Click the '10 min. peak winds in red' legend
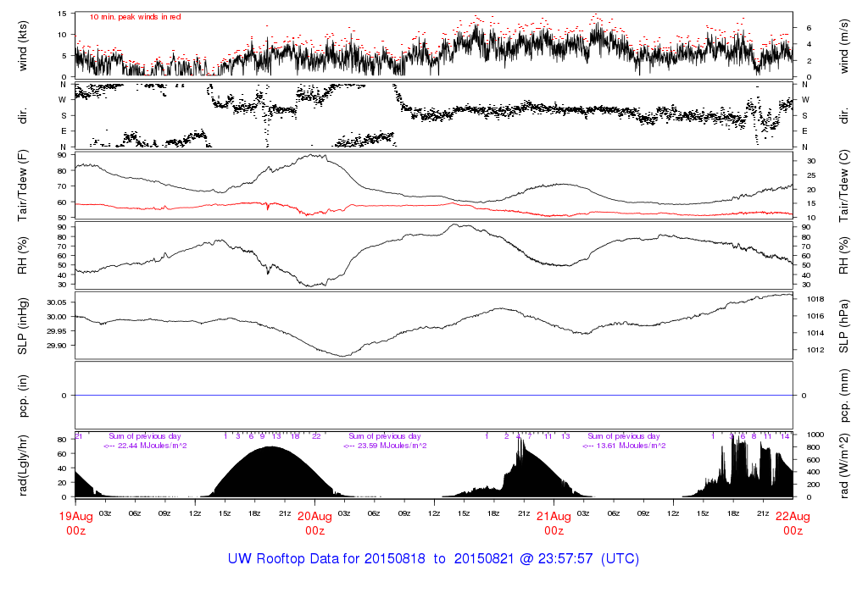868x593 pixels. click(135, 17)
